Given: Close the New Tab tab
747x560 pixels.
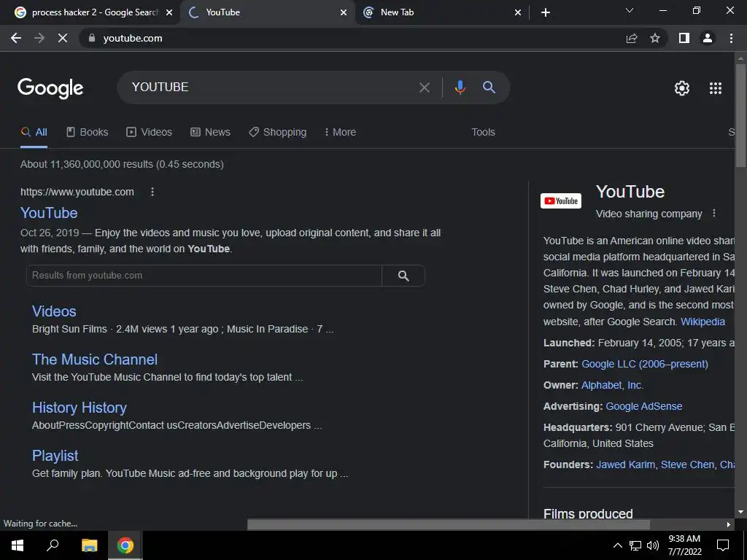Looking at the screenshot, I should coord(518,13).
